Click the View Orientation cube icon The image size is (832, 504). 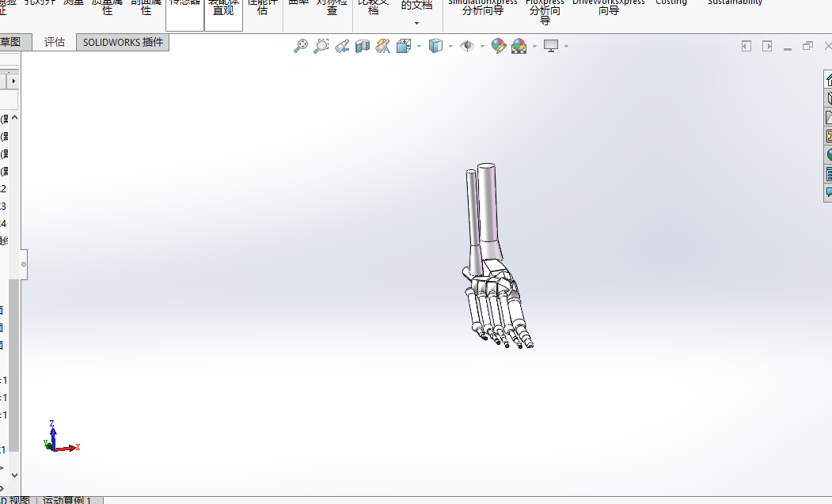point(404,46)
